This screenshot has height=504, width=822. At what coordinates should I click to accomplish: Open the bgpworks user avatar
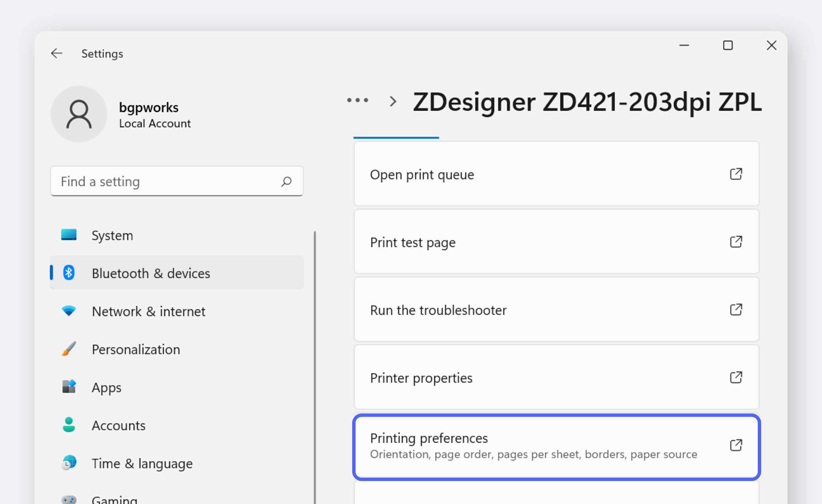click(79, 114)
